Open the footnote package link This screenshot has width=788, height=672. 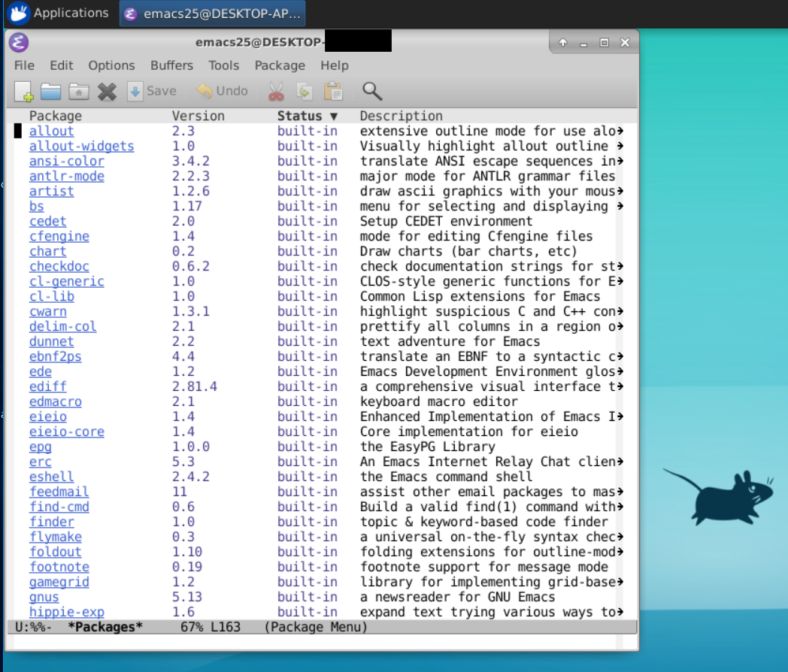pyautogui.click(x=59, y=567)
